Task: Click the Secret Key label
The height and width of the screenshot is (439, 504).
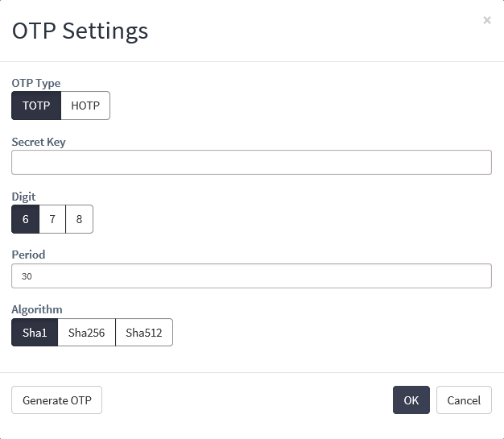Action: click(39, 142)
